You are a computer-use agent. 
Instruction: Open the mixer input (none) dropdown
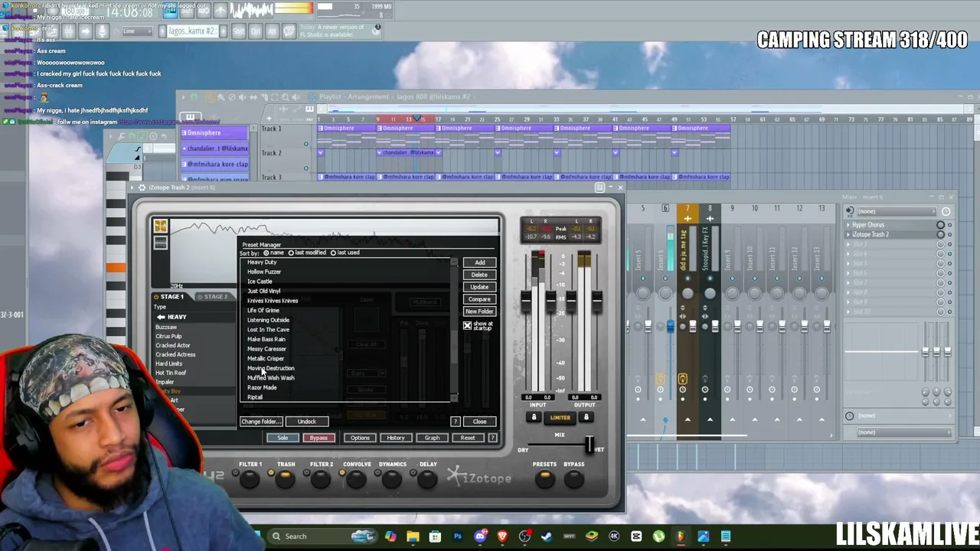pos(896,211)
